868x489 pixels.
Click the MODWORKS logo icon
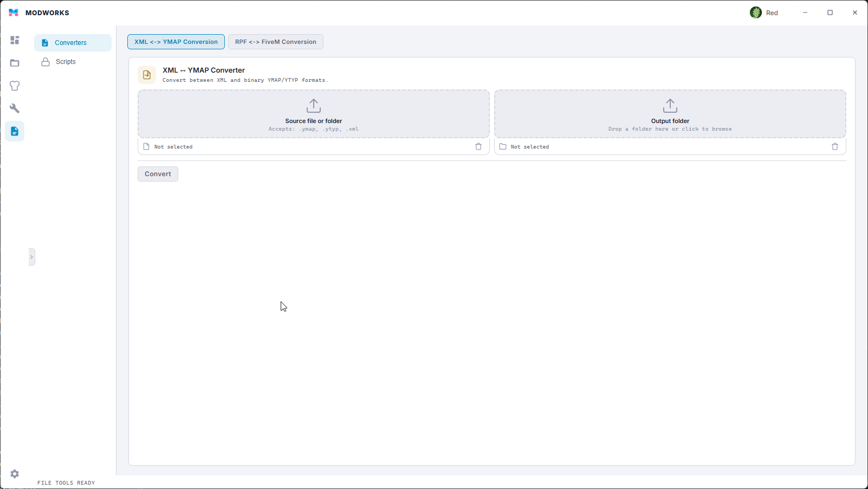pos(14,12)
